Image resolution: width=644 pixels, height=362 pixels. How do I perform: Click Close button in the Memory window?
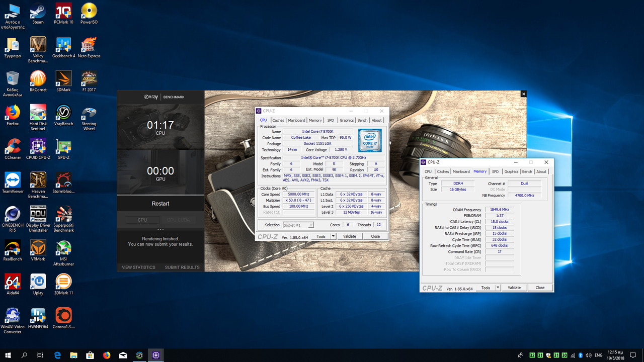(540, 288)
